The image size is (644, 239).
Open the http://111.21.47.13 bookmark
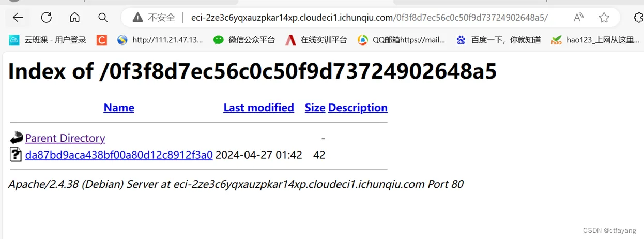pos(160,40)
